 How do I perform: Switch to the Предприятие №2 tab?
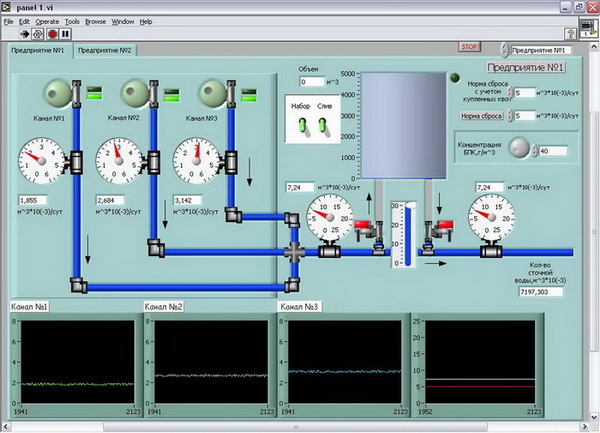point(104,50)
